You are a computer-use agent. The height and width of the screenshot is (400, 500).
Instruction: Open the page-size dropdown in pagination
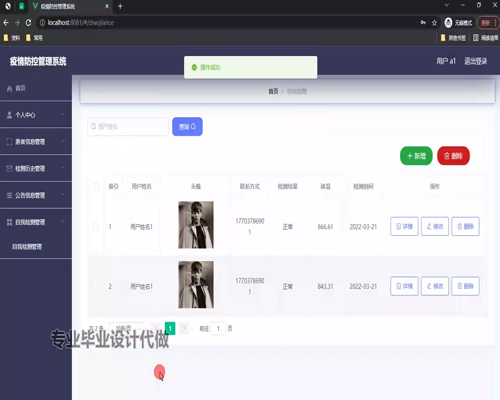coord(126,328)
